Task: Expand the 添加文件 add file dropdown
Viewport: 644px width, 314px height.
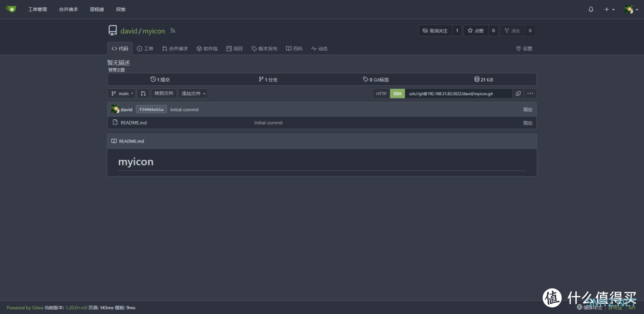Action: click(x=193, y=94)
